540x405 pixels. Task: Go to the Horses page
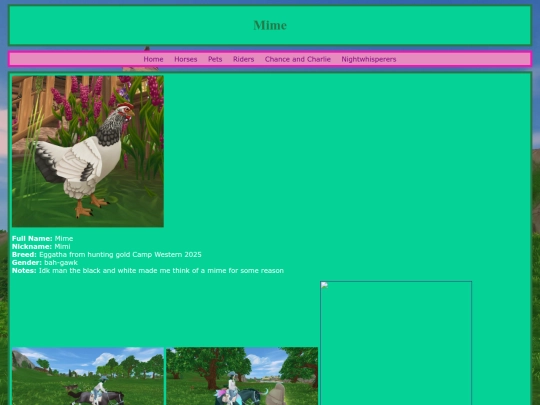[186, 59]
